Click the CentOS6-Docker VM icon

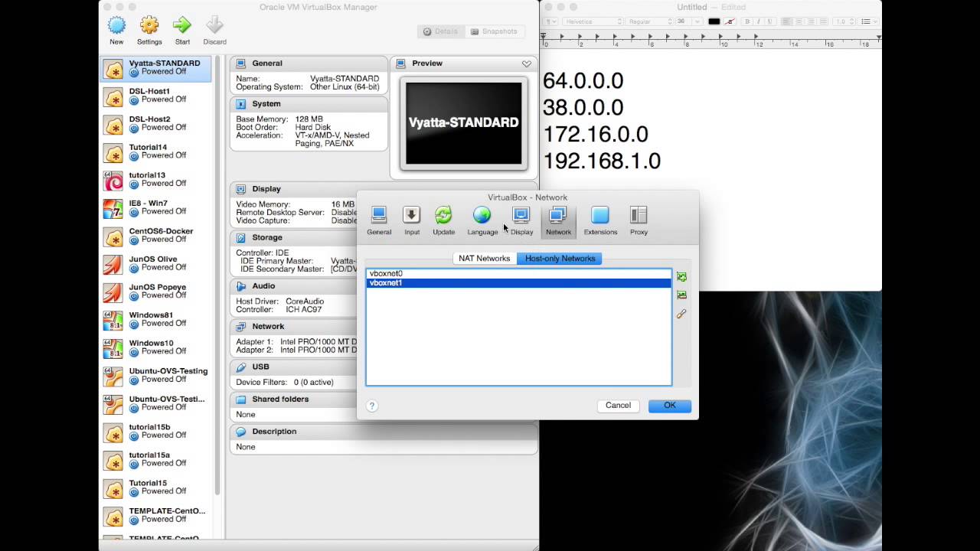[113, 236]
